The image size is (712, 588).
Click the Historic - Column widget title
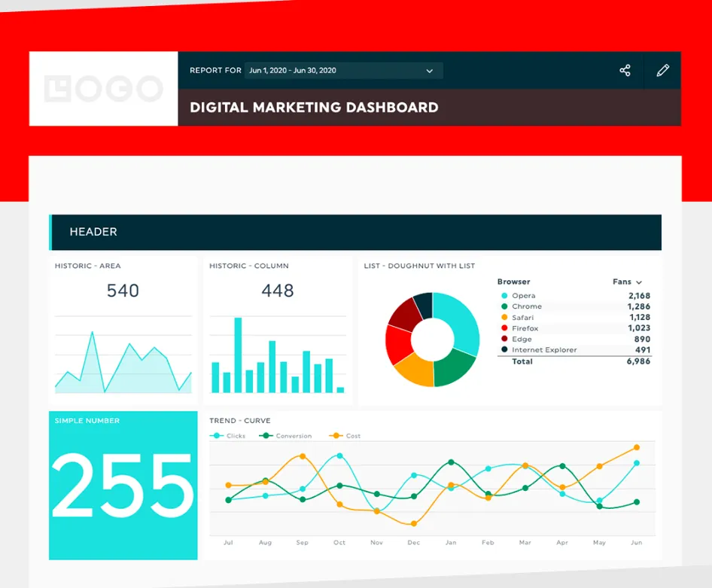(x=249, y=266)
